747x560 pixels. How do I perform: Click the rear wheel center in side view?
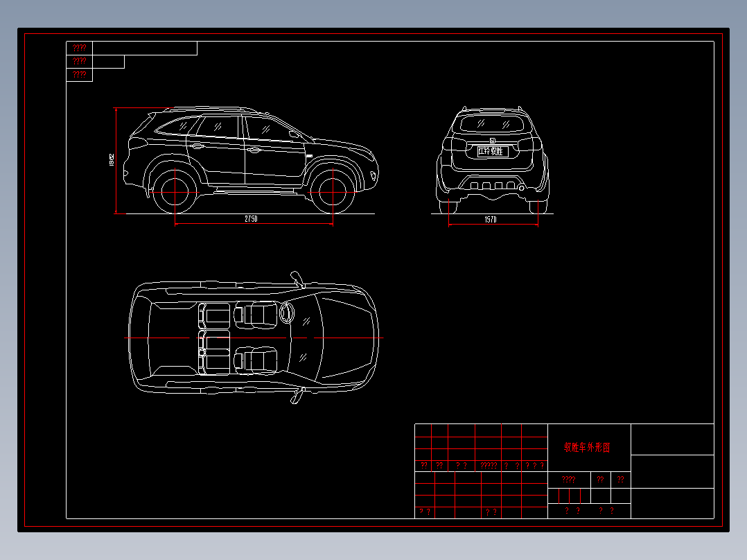coord(175,192)
